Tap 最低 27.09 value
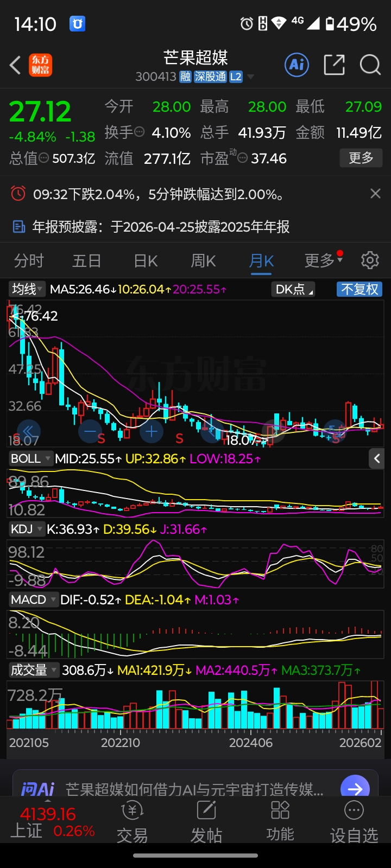The image size is (391, 868). (363, 106)
